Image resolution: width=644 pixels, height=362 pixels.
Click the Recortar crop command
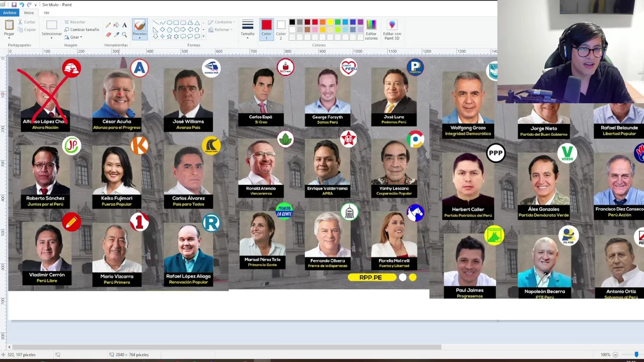click(x=74, y=22)
